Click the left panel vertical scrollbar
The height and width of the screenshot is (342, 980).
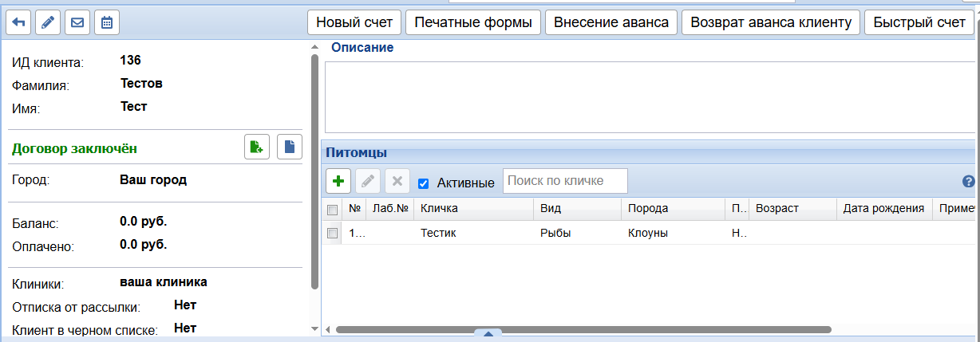[x=314, y=171]
